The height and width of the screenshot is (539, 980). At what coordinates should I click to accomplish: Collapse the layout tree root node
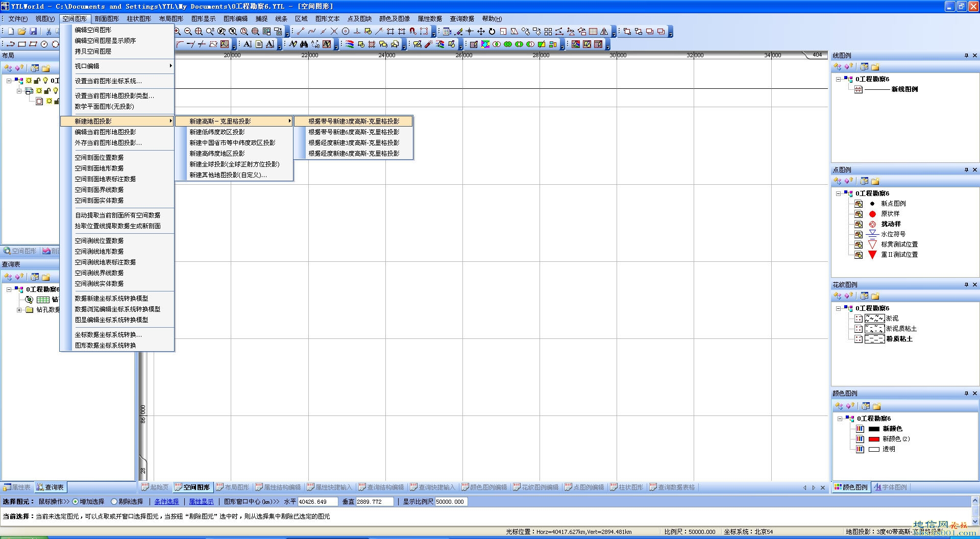(x=9, y=81)
